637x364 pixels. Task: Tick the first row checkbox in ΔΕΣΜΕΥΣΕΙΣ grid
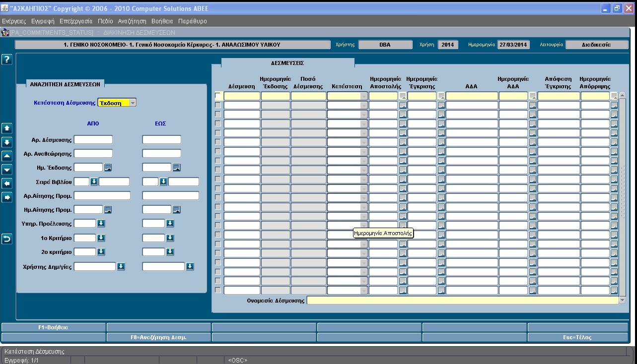(217, 96)
